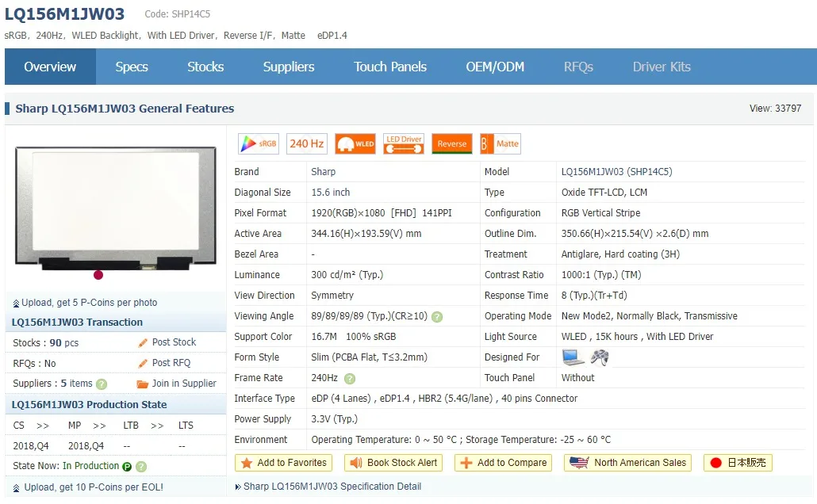Click the 日本販売 button text
This screenshot has width=817, height=504.
pyautogui.click(x=746, y=463)
